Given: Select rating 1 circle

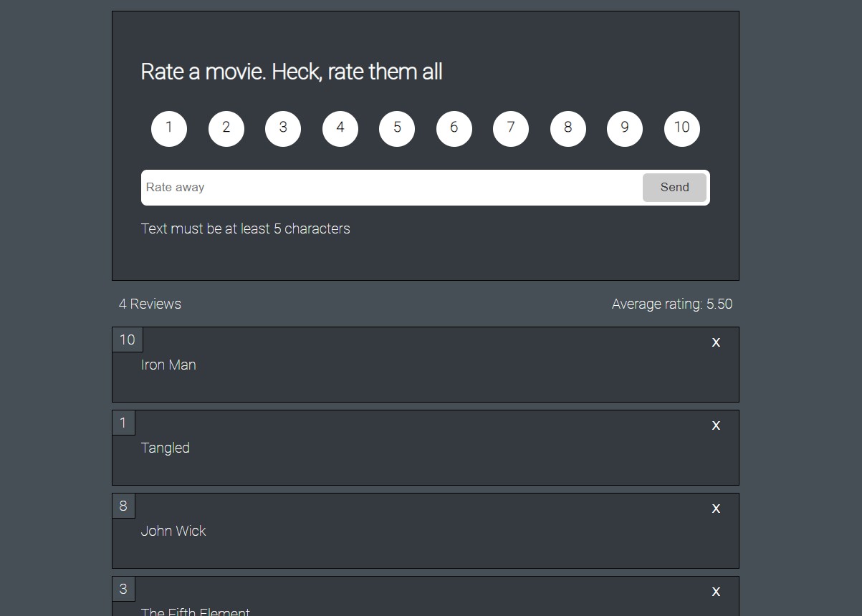Looking at the screenshot, I should pyautogui.click(x=169, y=129).
